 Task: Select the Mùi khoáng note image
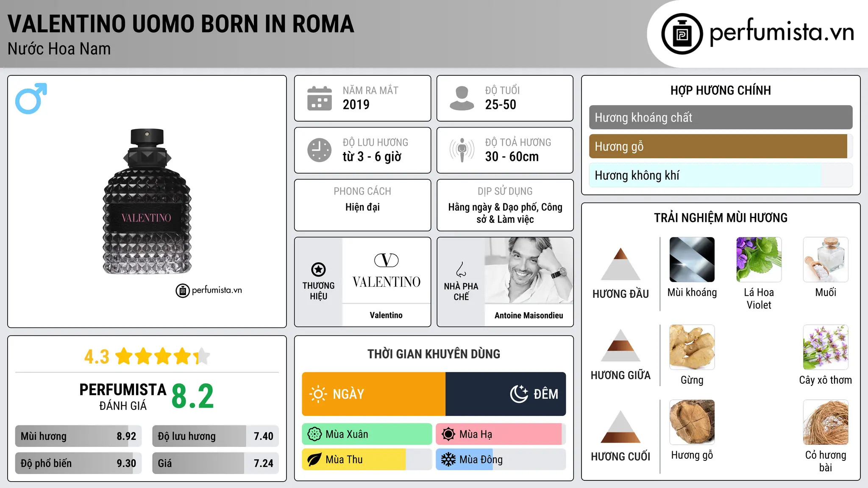(x=692, y=260)
